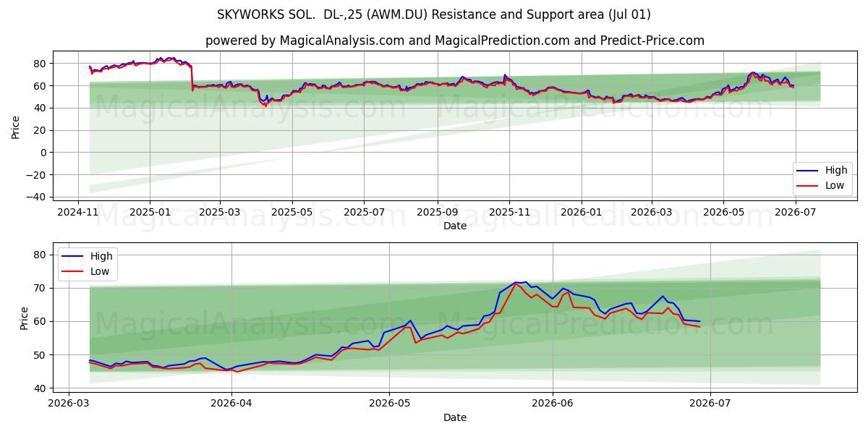Click the '2024-11' tick label on the top chart axis
Screen dimensions: 868x434
(78, 213)
